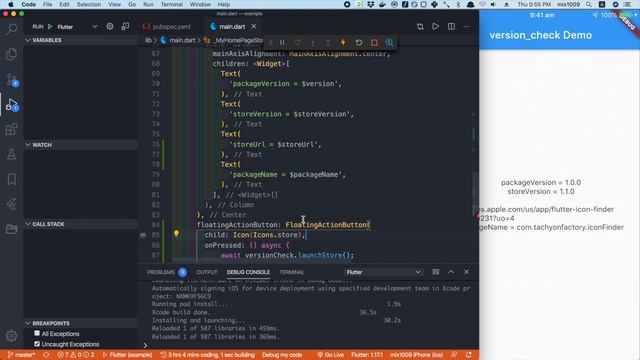Switch to the OUTPUT panel tab
This screenshot has height=360, width=640.
(207, 272)
